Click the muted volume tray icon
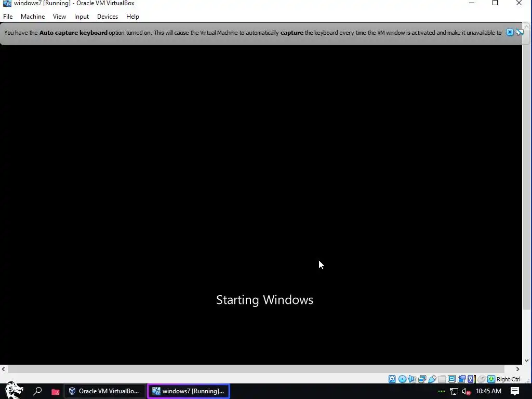Screen dimensions: 532x399 pyautogui.click(x=466, y=392)
